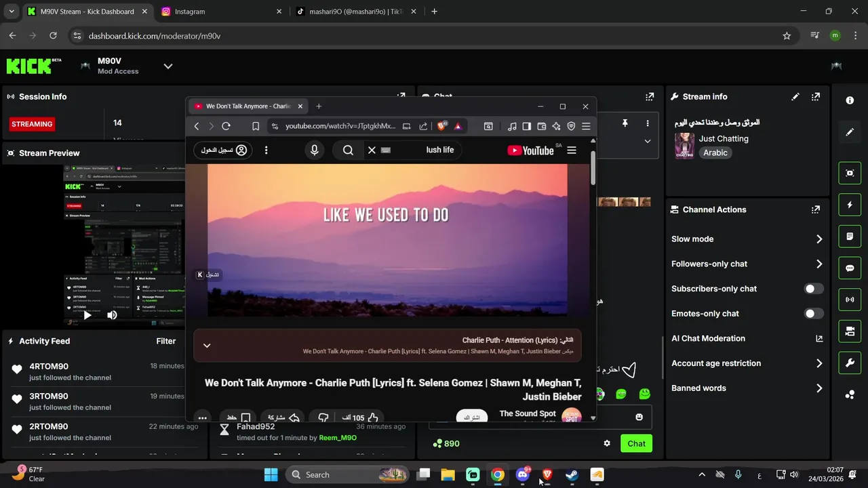Open the Chrome tab search dropdown
The image size is (868, 488).
coord(12,12)
